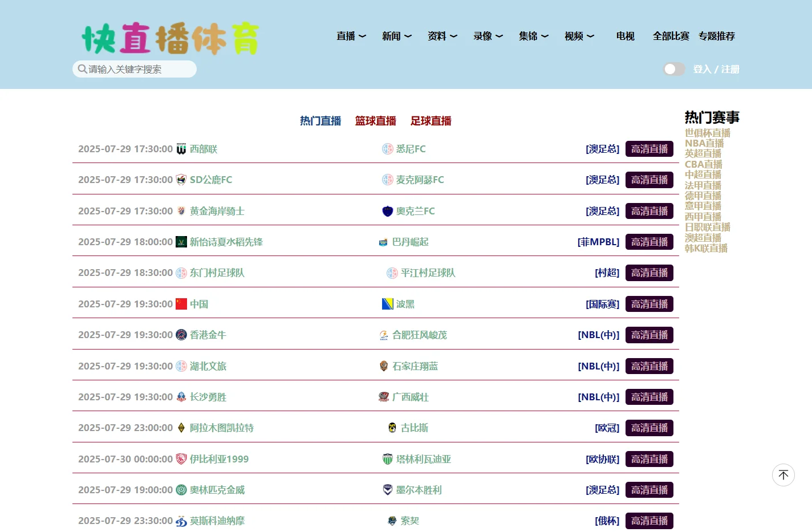Click the SD公鹿FC team badge icon
Image resolution: width=812 pixels, height=532 pixels.
pos(181,180)
